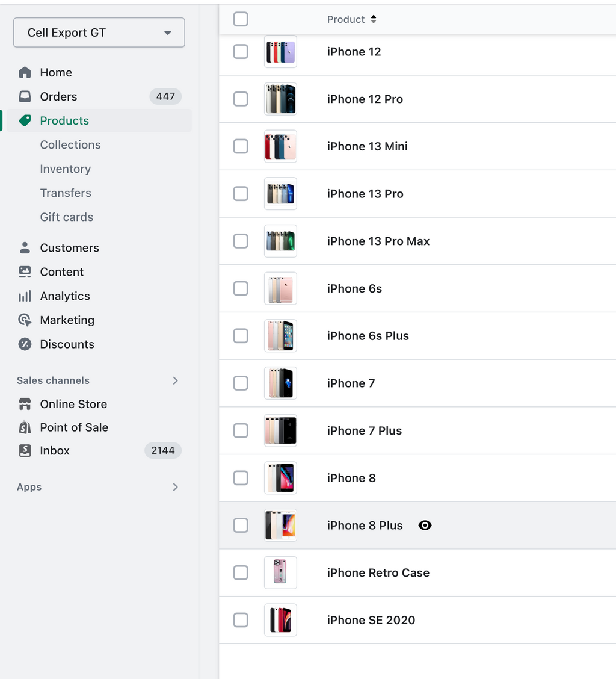Tick the select-all products header checkbox

241,19
